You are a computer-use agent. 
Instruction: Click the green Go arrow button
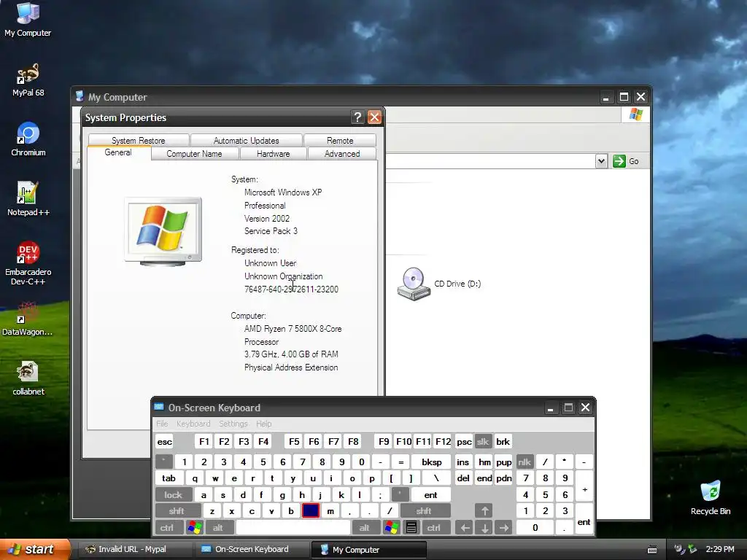(619, 161)
